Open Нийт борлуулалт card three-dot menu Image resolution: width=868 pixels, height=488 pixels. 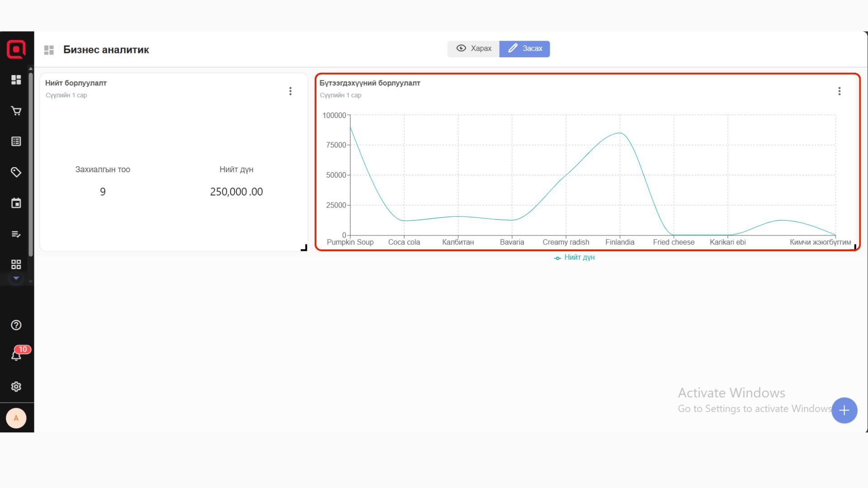(290, 91)
